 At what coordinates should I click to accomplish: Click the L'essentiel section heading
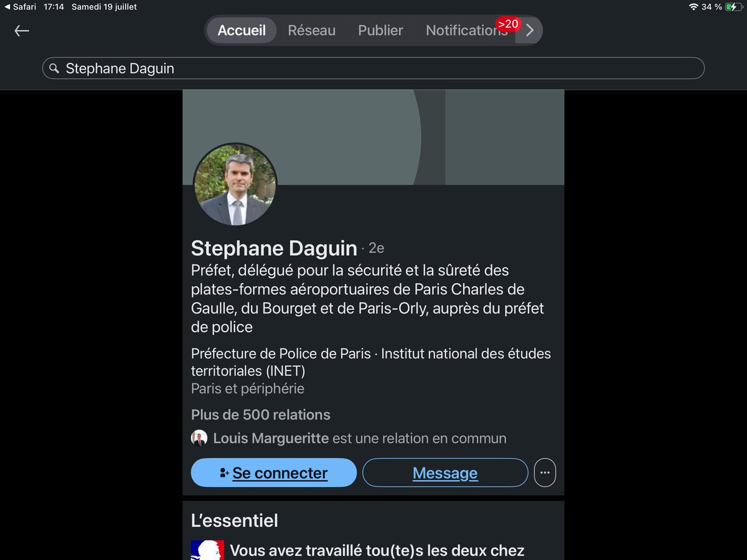point(235,520)
